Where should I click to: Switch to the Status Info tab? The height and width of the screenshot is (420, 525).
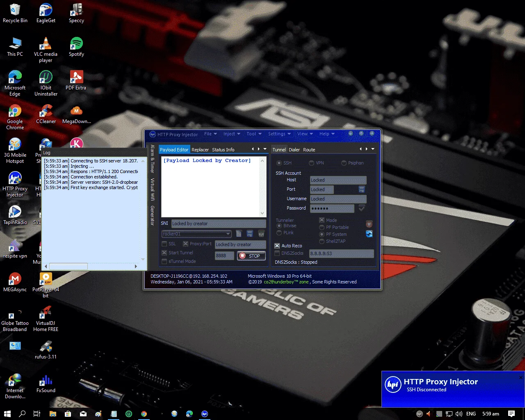tap(223, 150)
